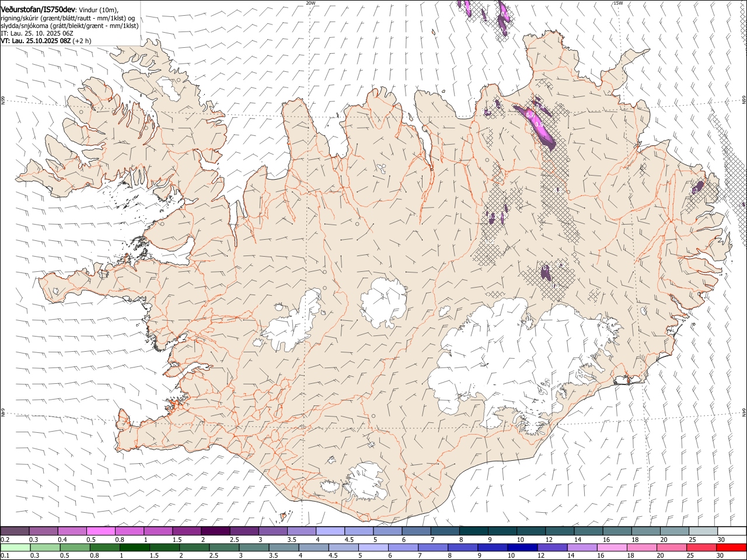747x560 pixels.
Task: Select the lower legend swatch labeled 0.5
Action: [75, 547]
